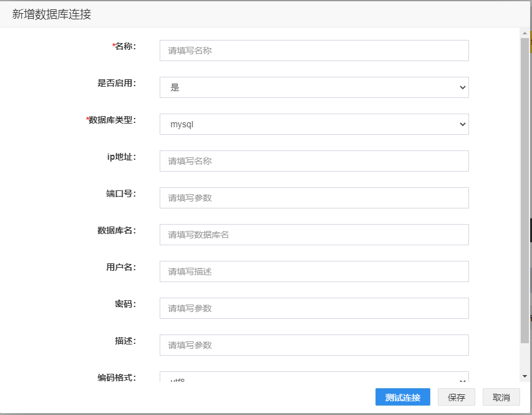Click the 名称 input field
The image size is (532, 415).
pyautogui.click(x=314, y=51)
